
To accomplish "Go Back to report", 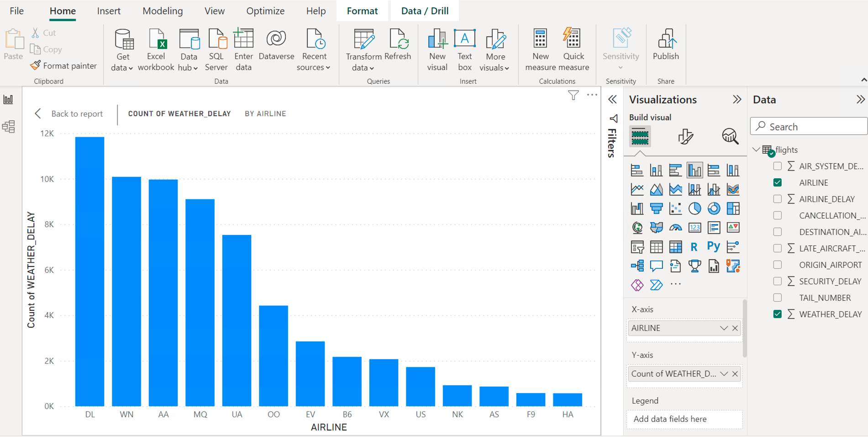I will tap(69, 114).
